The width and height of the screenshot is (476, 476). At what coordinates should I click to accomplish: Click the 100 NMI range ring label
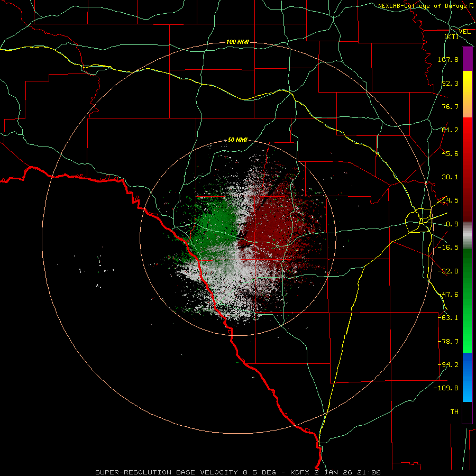coord(237,42)
